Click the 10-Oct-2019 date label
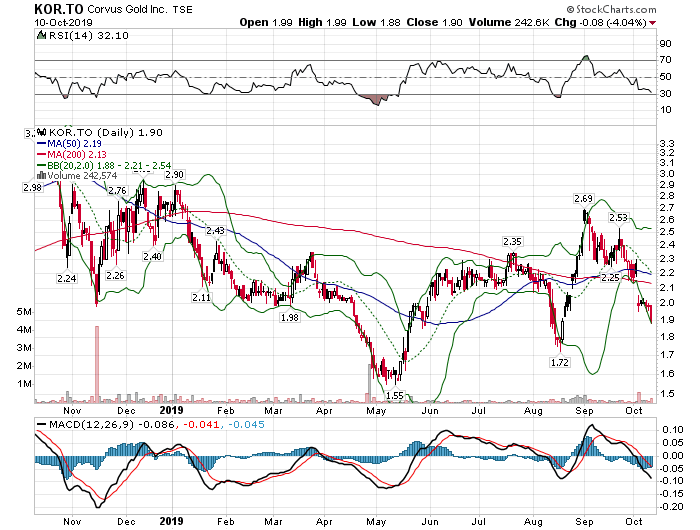 (x=63, y=22)
